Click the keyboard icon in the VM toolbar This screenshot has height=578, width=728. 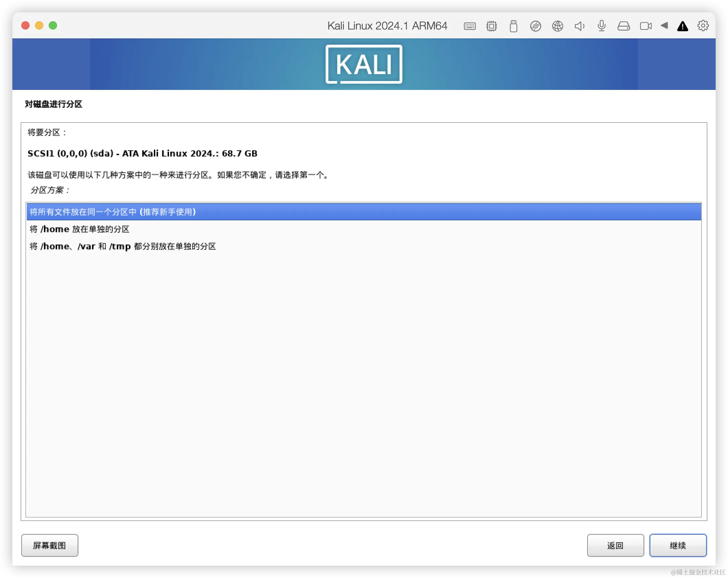tap(469, 26)
